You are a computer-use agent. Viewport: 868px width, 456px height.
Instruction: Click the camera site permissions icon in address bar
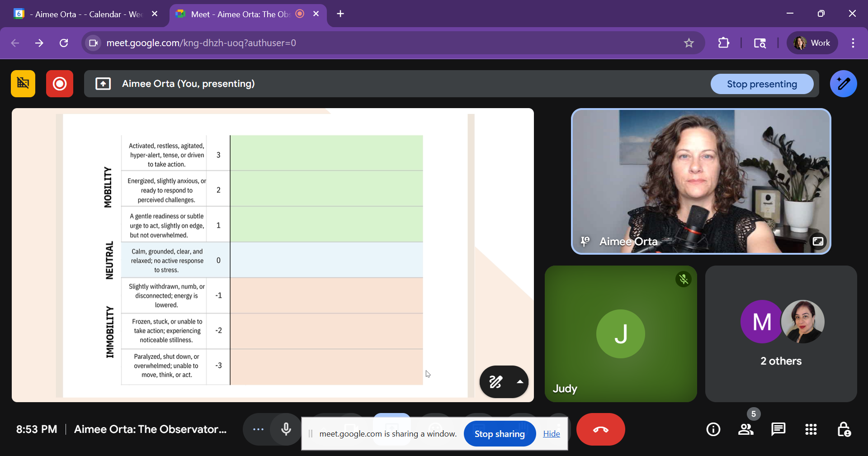click(94, 43)
